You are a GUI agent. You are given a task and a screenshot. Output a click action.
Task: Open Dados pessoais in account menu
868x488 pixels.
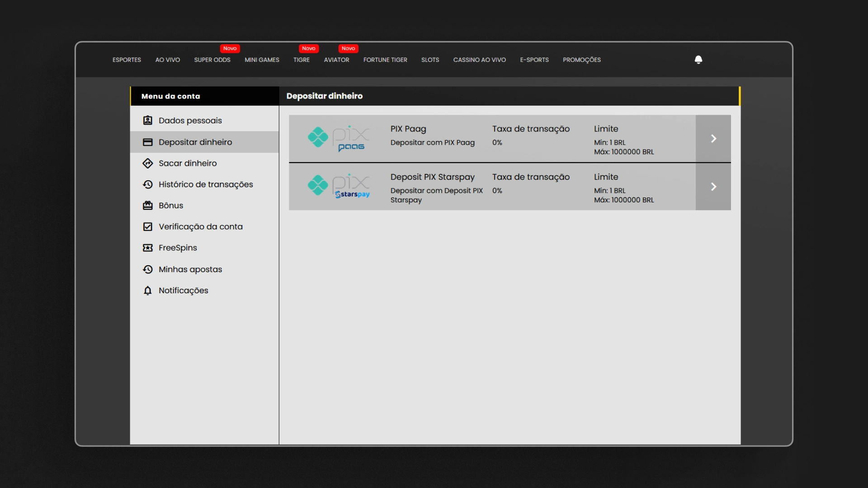pos(204,121)
